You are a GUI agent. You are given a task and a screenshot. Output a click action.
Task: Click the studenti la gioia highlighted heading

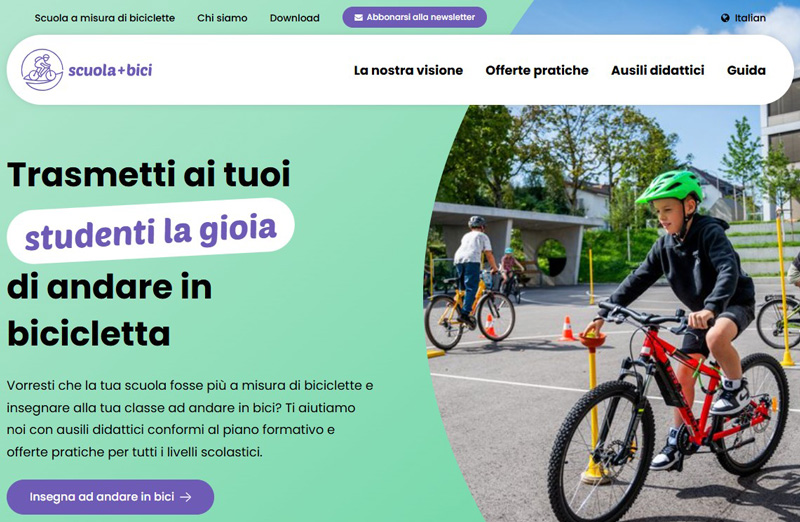[x=151, y=231]
